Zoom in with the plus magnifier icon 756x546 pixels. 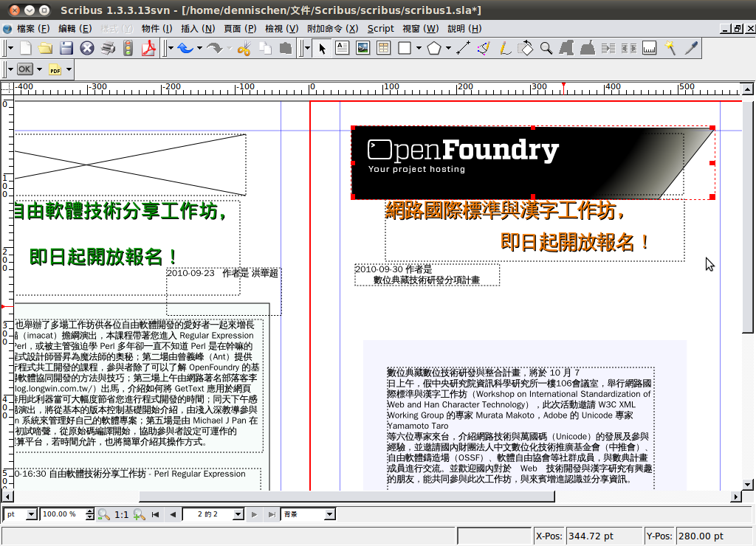coord(140,515)
